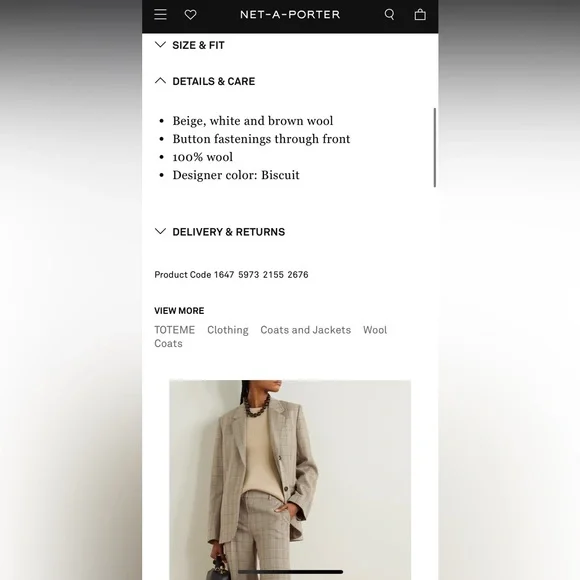Tap the Designer color: Biscuit line

[x=236, y=175]
